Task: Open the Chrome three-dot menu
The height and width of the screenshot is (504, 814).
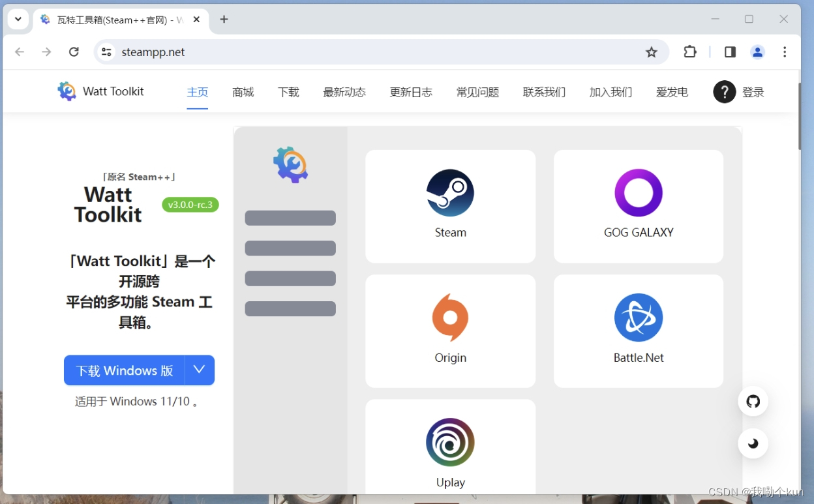Action: [x=785, y=52]
